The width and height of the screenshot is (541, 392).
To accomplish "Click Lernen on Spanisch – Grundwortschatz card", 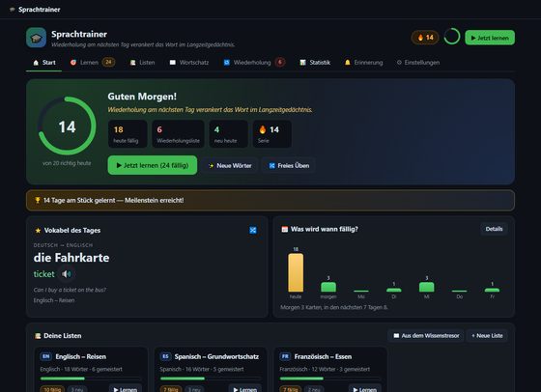I will tap(244, 388).
